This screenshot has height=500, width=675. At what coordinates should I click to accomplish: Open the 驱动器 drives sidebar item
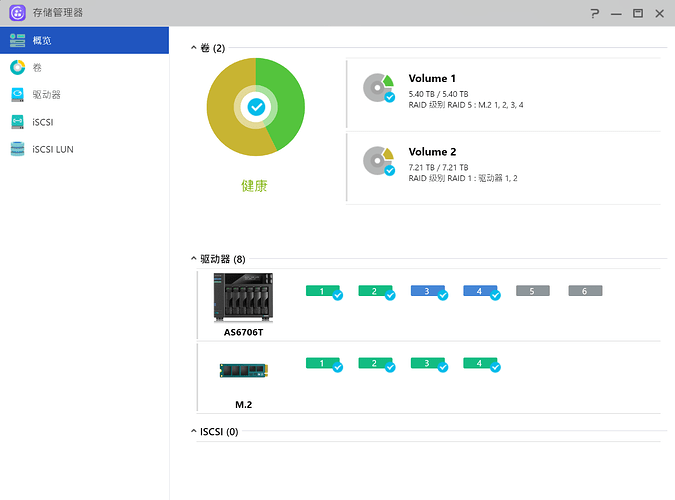84,94
